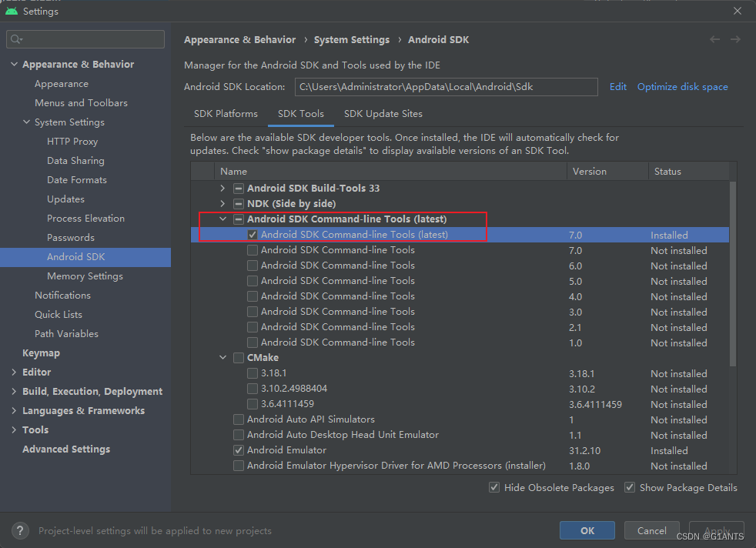
Task: Toggle Show Package Details checkbox
Action: [630, 487]
